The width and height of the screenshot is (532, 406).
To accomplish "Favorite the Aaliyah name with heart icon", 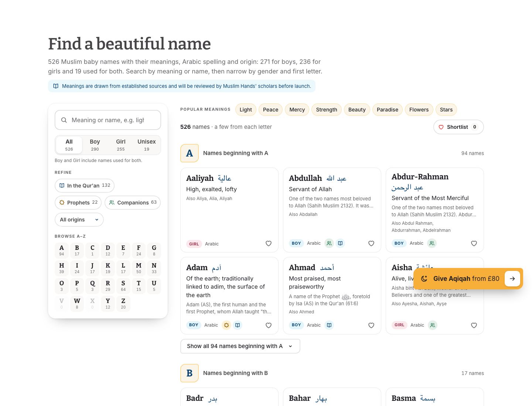I will click(x=269, y=244).
